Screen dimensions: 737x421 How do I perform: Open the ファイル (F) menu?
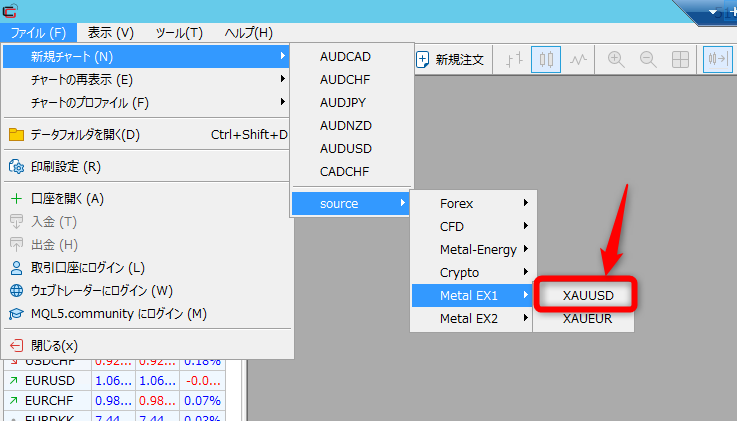click(38, 33)
